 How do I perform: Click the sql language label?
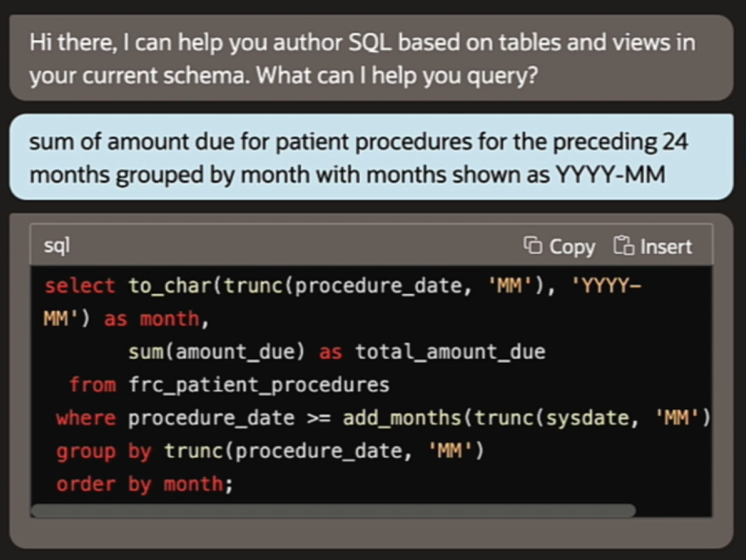tap(57, 246)
